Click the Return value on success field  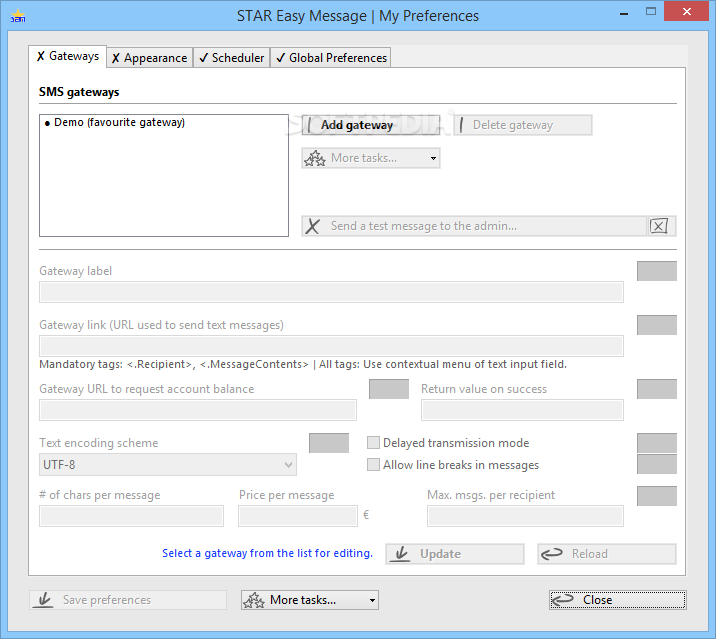[522, 410]
